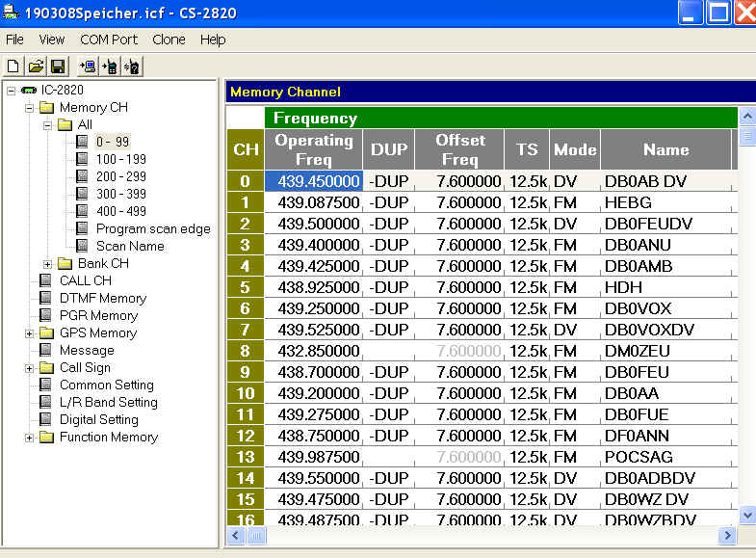Click the Open file folder icon
Viewport: 756px width, 558px height.
35,66
